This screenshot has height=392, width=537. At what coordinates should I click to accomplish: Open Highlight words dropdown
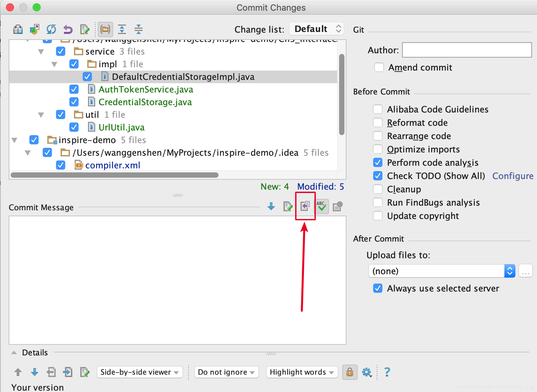[302, 372]
